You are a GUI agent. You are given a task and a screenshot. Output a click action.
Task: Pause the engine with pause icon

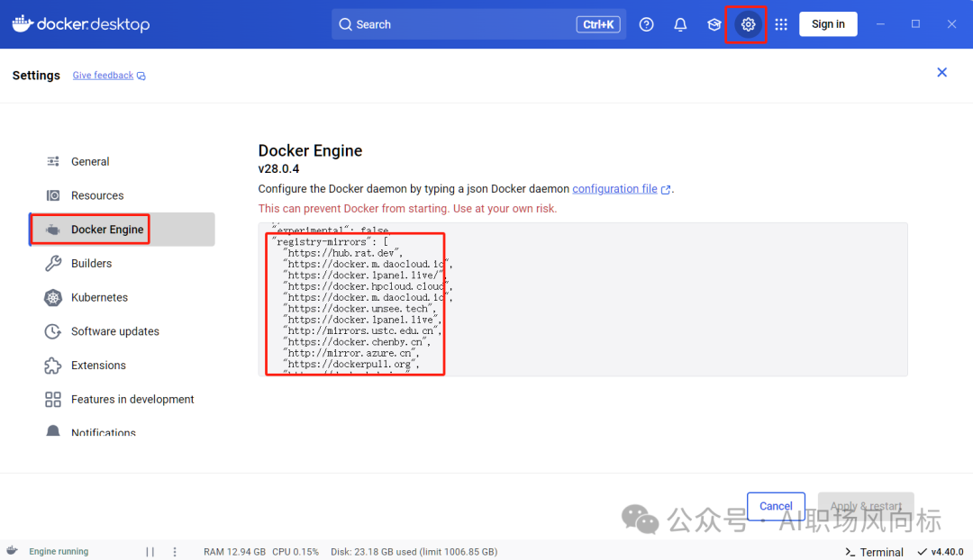pyautogui.click(x=150, y=551)
